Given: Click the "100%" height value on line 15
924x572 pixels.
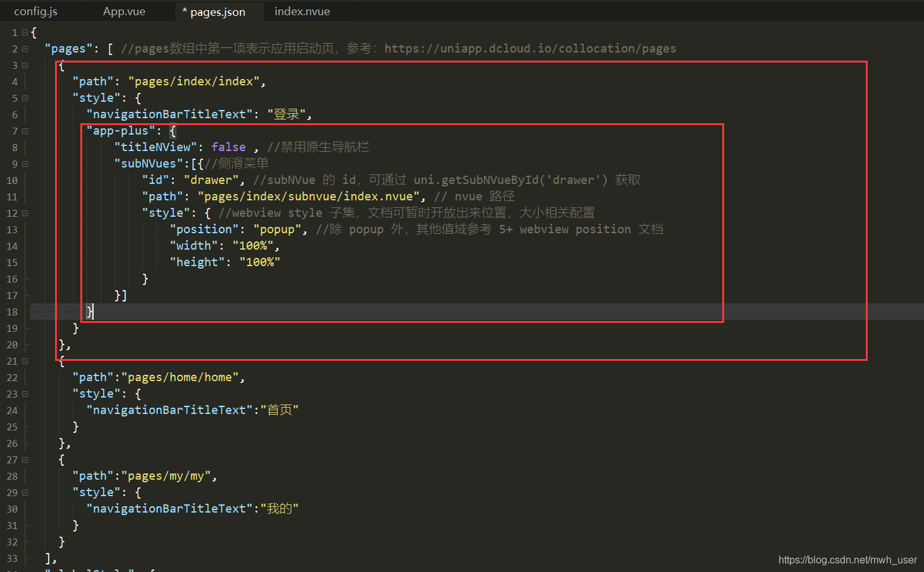Looking at the screenshot, I should (x=260, y=262).
